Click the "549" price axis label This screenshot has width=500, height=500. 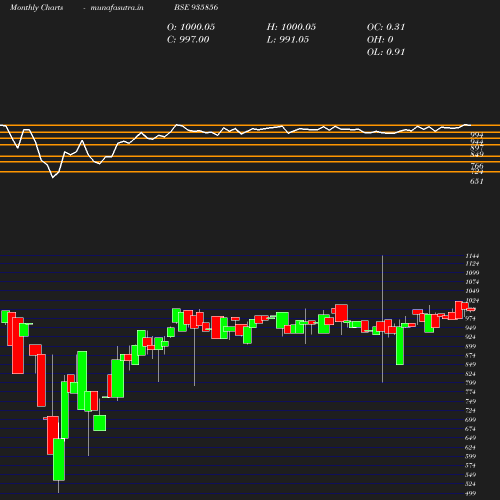pos(471,475)
